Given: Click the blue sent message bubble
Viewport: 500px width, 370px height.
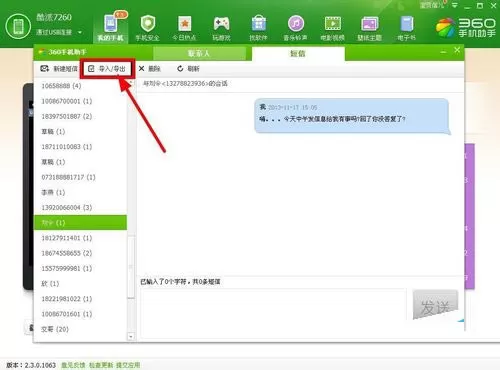Looking at the screenshot, I should point(352,116).
